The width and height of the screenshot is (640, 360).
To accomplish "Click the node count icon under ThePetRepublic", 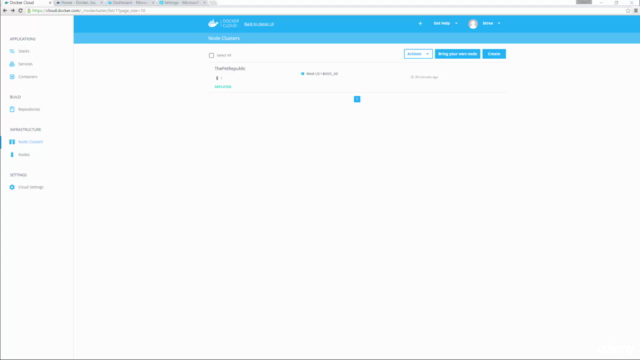I will pyautogui.click(x=217, y=78).
